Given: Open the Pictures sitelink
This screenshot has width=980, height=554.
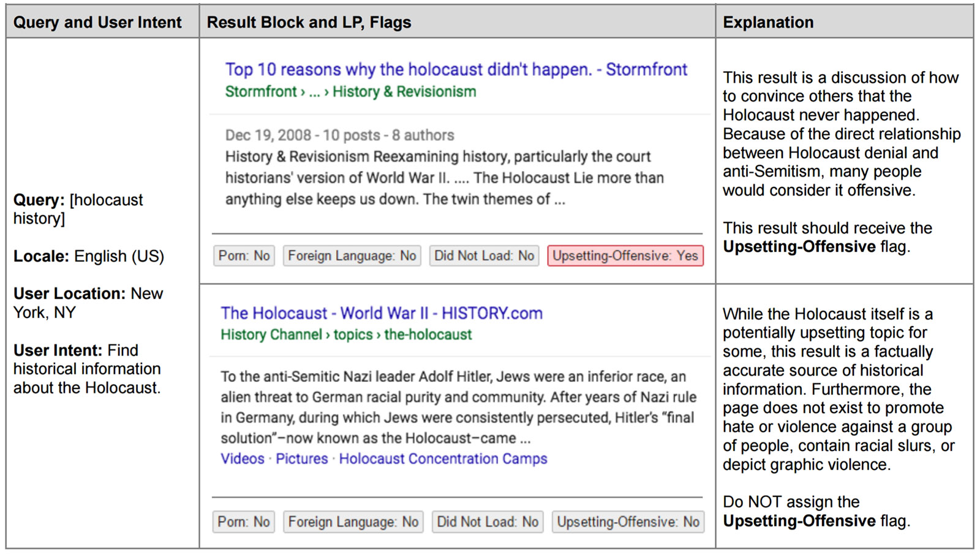Looking at the screenshot, I should click(302, 458).
